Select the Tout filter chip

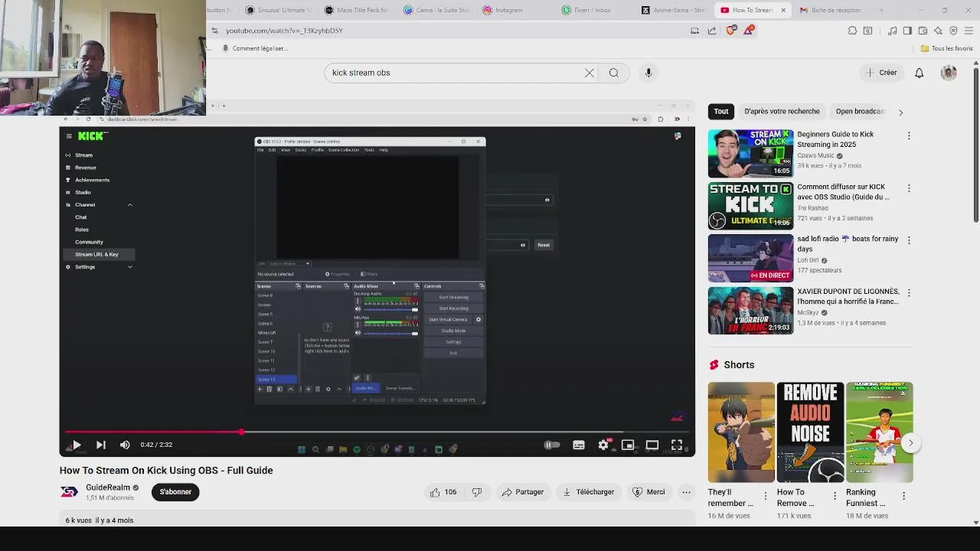point(721,112)
